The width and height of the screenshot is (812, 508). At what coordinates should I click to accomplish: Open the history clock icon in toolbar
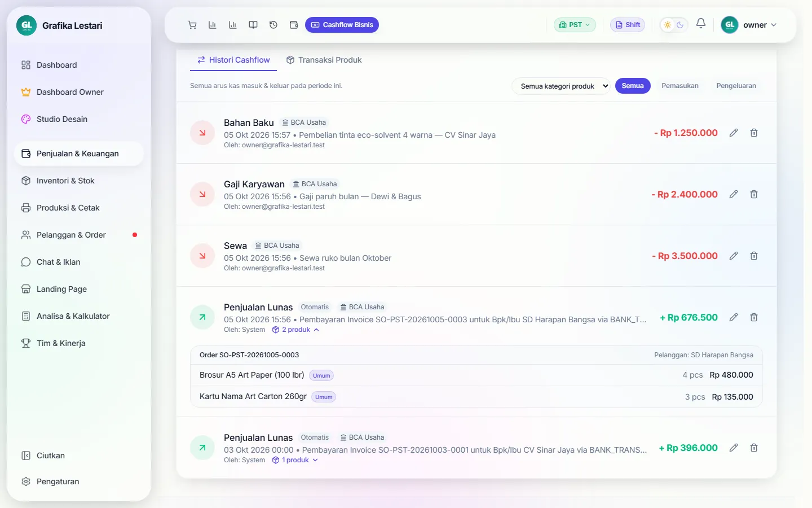(x=273, y=25)
